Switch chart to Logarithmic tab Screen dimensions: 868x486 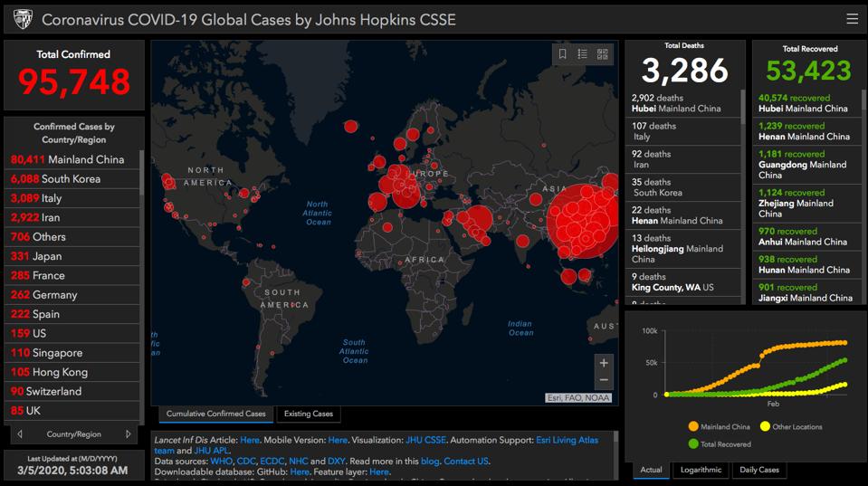(701, 470)
